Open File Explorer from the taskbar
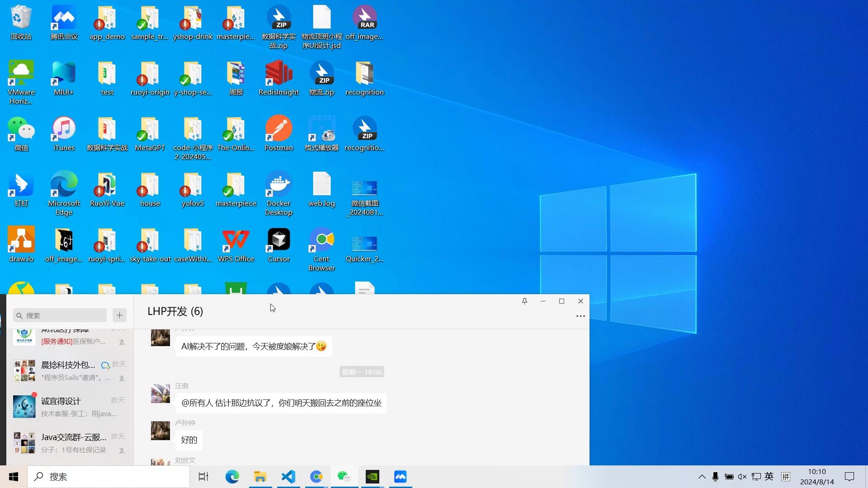 pyautogui.click(x=260, y=477)
